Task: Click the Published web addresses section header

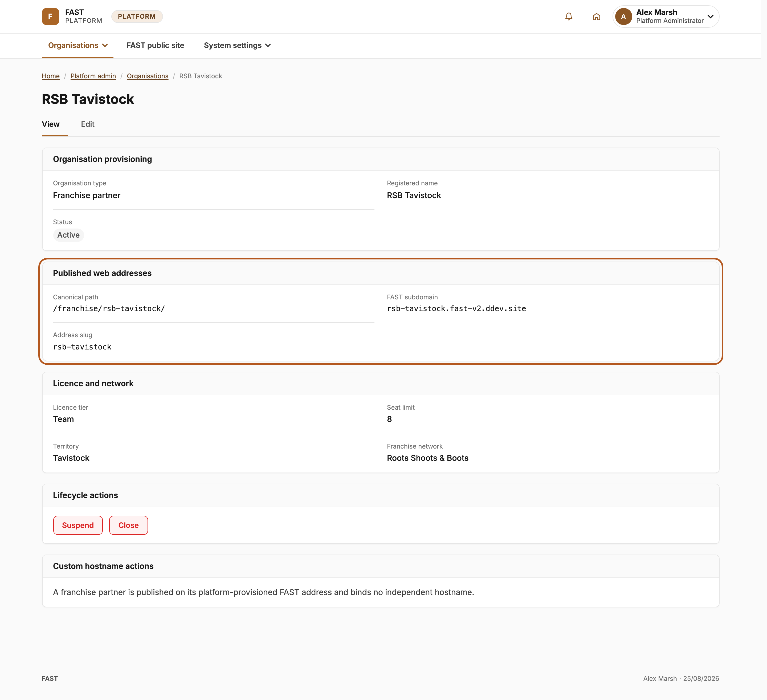Action: tap(381, 273)
